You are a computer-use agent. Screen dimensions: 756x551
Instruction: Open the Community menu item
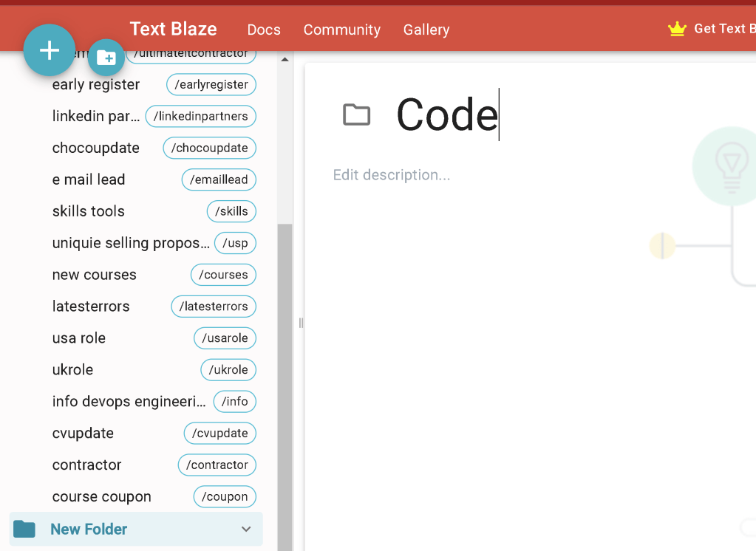[342, 30]
